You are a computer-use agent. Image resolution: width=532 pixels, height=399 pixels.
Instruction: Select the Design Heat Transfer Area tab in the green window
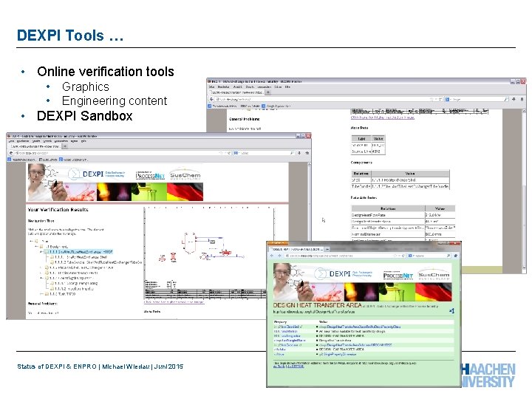click(x=296, y=250)
